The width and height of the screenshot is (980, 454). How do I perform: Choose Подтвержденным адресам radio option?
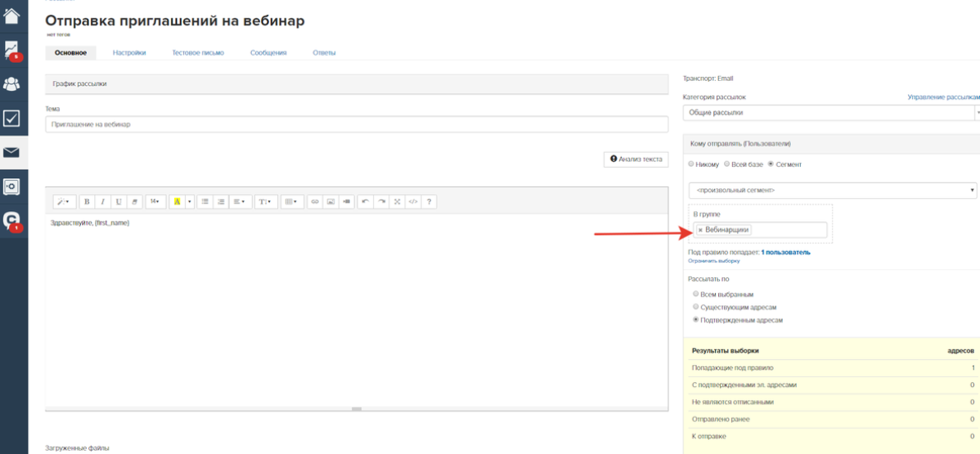pyautogui.click(x=695, y=320)
